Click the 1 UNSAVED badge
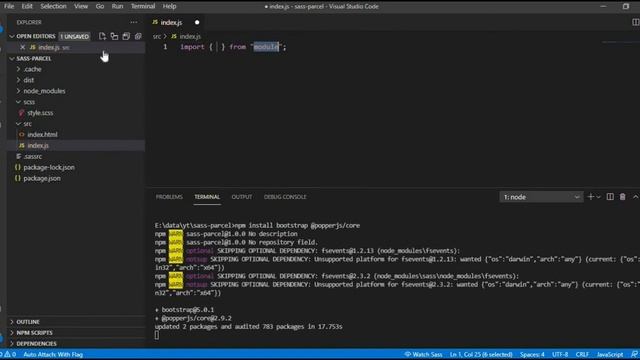Screen dimensions: 640x360 74,36
